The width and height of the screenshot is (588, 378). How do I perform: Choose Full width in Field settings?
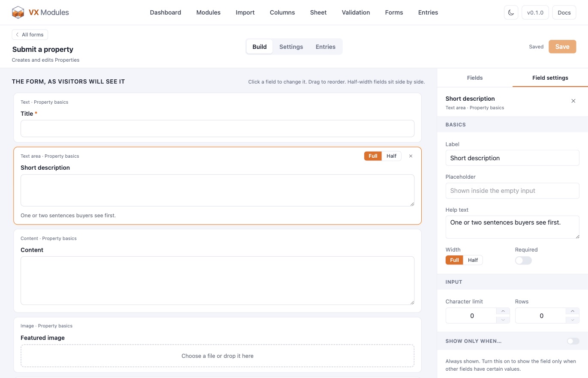[454, 260]
